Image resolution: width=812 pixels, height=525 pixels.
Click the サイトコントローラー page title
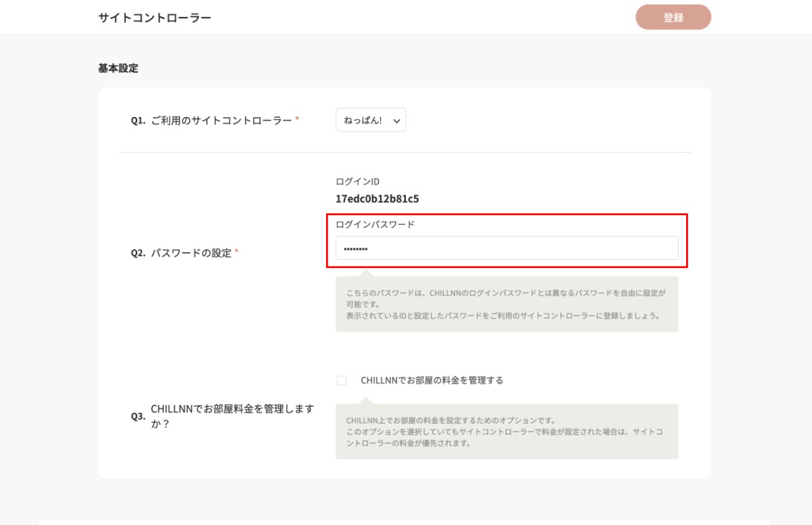click(x=154, y=18)
